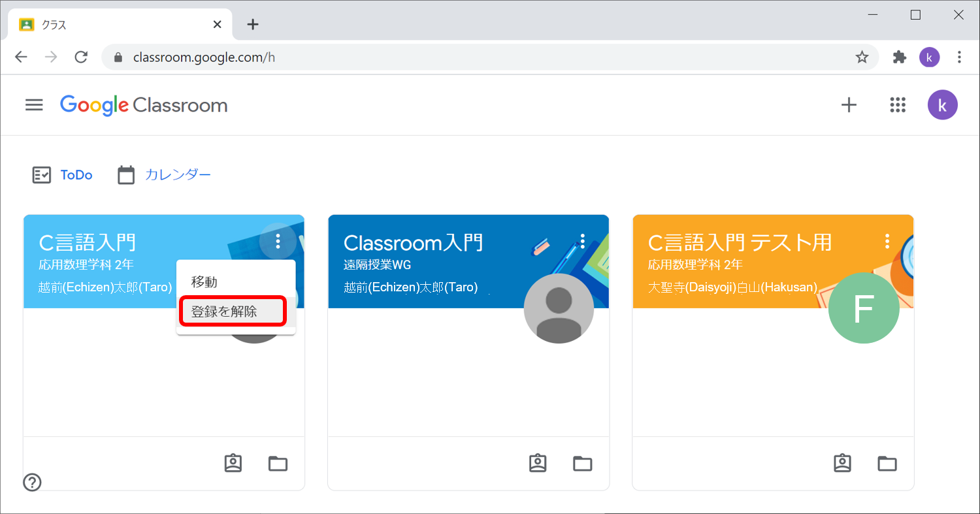980x514 pixels.
Task: Click the site lock icon
Action: click(x=118, y=57)
